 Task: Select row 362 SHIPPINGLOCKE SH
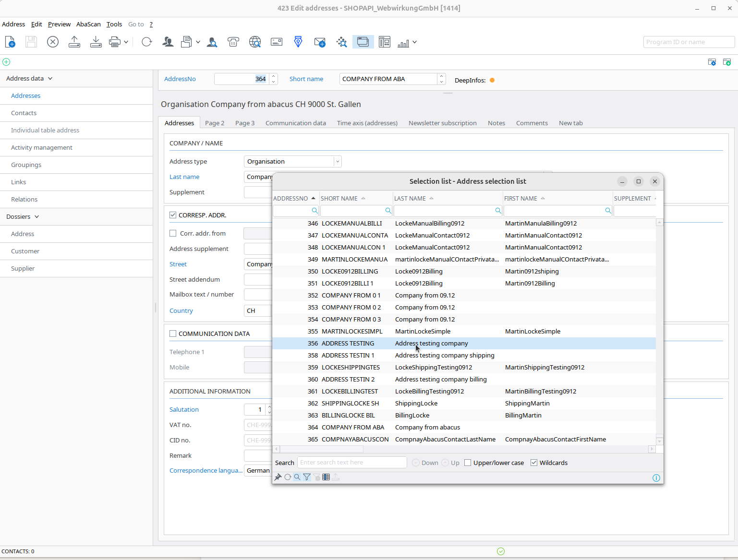(x=350, y=403)
